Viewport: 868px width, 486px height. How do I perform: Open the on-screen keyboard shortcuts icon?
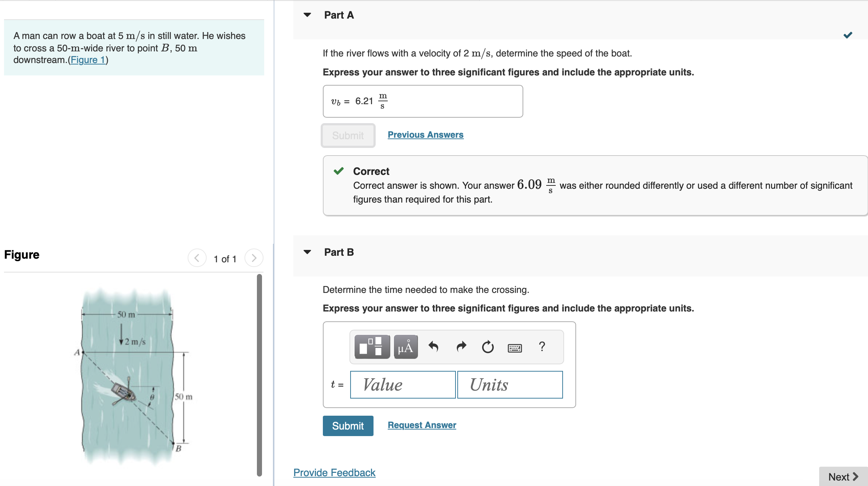click(515, 347)
